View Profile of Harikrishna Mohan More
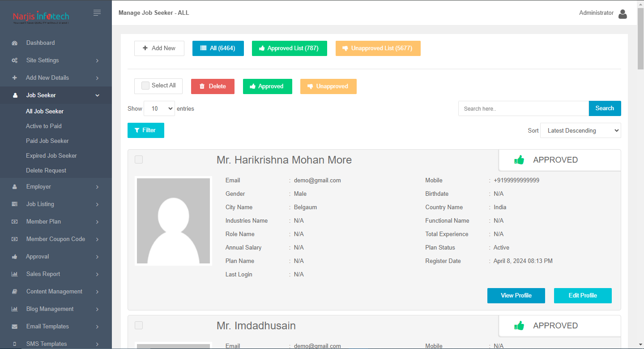The width and height of the screenshot is (644, 349). pos(516,296)
